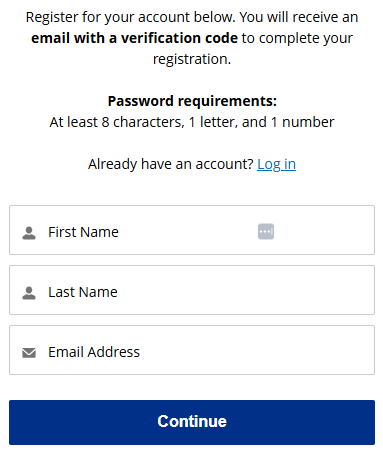
Task: Click the "Already have an account?" text
Action: tap(171, 164)
